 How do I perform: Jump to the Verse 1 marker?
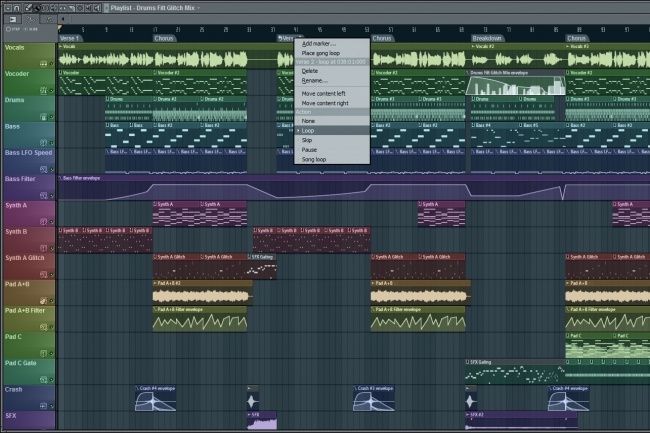click(x=70, y=38)
